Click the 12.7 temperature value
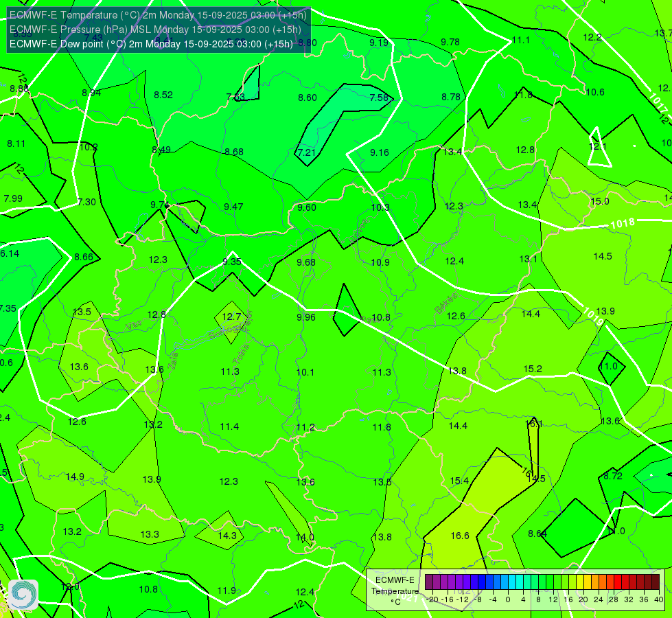The image size is (672, 618). [232, 317]
